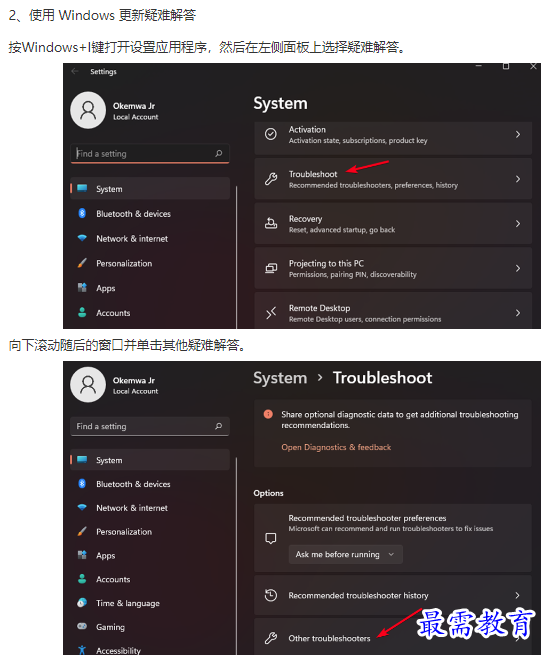Click Open Diagnostics & feedback link
The height and width of the screenshot is (655, 541).
tap(336, 447)
